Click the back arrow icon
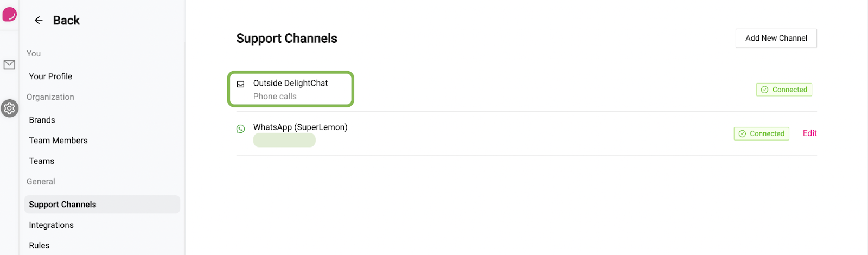Screen dimensions: 868x255 coord(39,21)
